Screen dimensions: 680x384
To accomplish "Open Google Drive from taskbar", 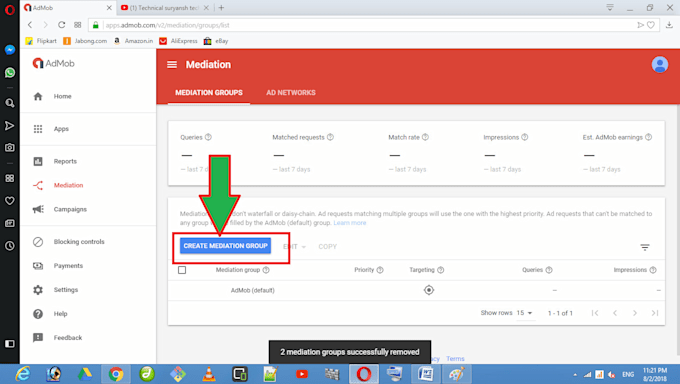I will 85,374.
